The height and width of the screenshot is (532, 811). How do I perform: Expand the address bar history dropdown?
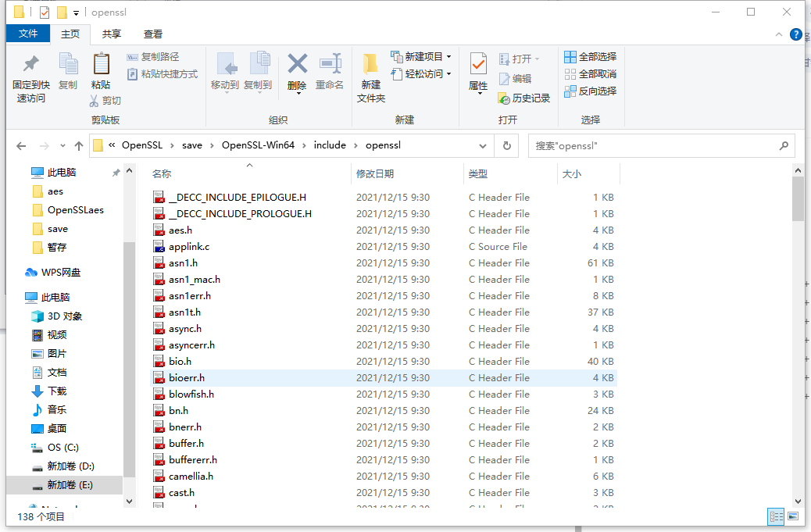coord(483,146)
